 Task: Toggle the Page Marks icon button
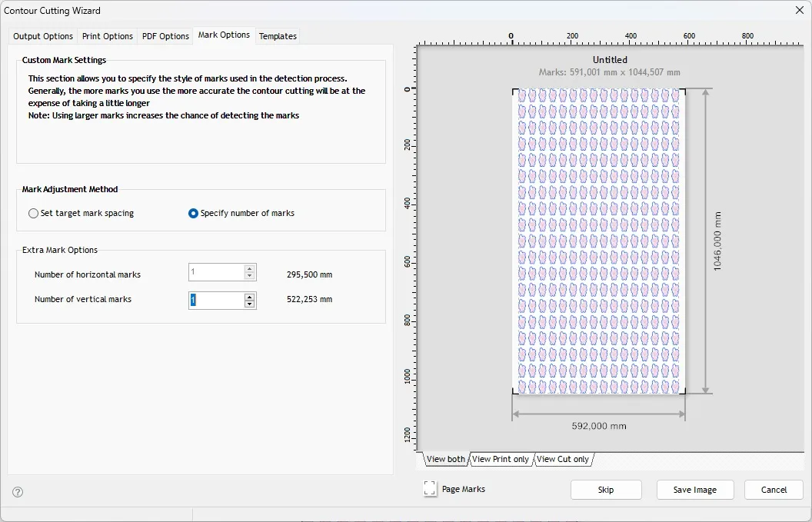click(x=430, y=488)
